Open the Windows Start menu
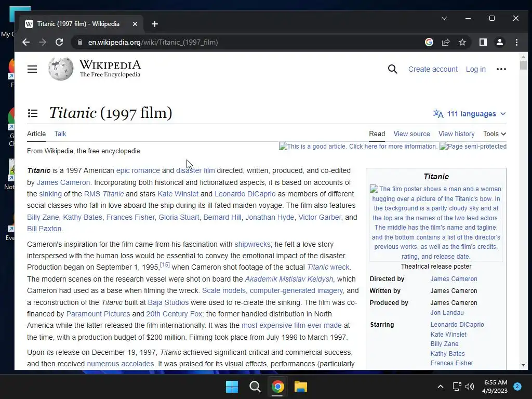Viewport: 532px width, 399px height. (x=232, y=387)
